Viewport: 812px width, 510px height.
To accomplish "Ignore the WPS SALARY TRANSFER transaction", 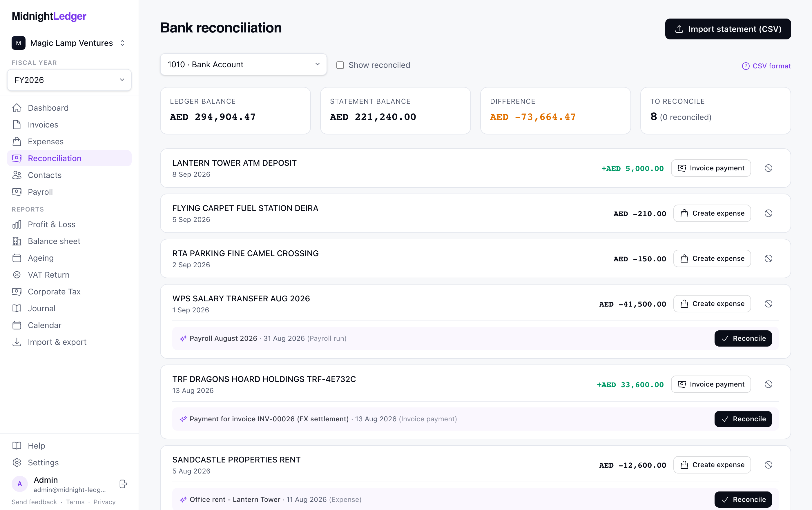I will coord(768,303).
